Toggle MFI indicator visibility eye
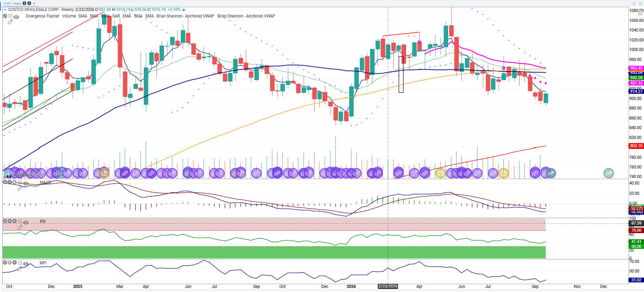Image resolution: width=644 pixels, height=292 pixels. 26,264
